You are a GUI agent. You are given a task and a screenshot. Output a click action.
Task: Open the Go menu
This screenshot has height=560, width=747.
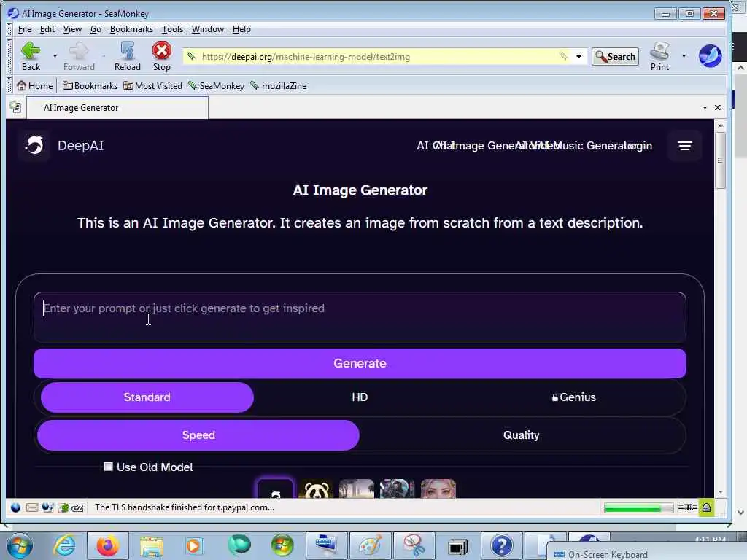click(96, 29)
